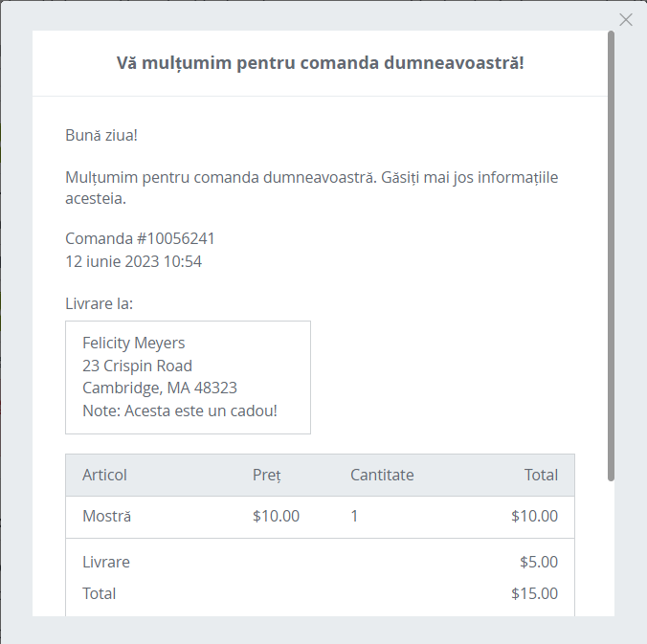Click the 'Total' column header in table
The width and height of the screenshot is (647, 644).
click(x=540, y=475)
